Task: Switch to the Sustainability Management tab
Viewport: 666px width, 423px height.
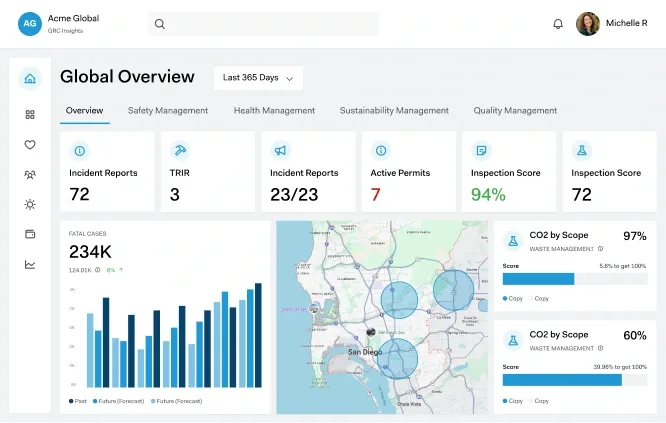Action: click(394, 111)
